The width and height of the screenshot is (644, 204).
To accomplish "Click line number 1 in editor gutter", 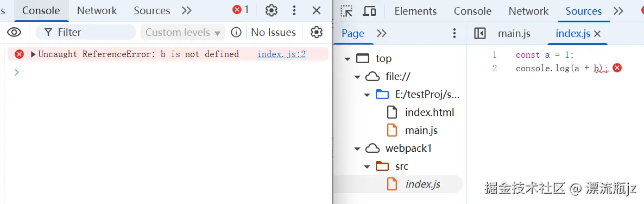I will pos(495,55).
